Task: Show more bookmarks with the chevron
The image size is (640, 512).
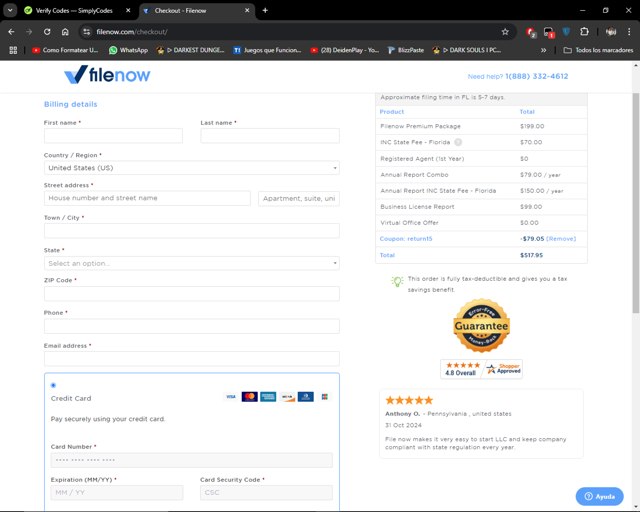Action: point(543,50)
